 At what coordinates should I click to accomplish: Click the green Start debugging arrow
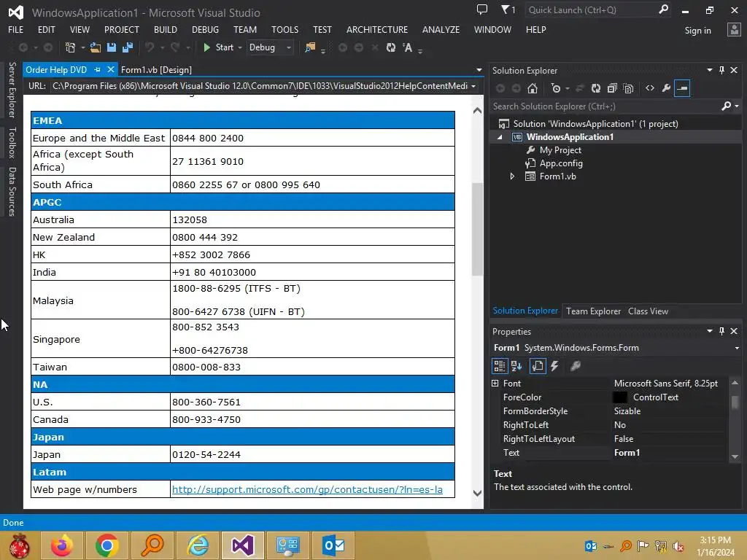coord(206,47)
